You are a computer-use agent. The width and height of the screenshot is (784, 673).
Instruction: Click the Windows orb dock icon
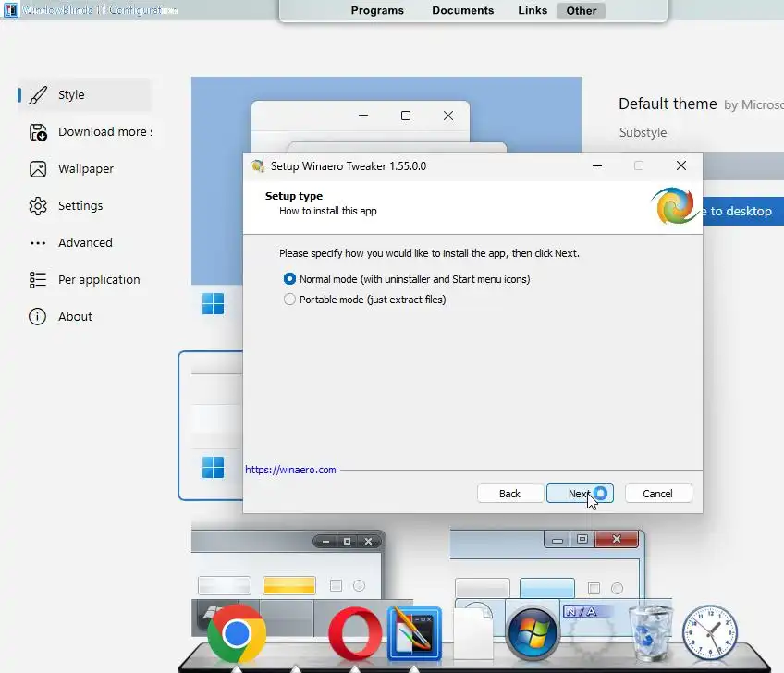(x=532, y=633)
